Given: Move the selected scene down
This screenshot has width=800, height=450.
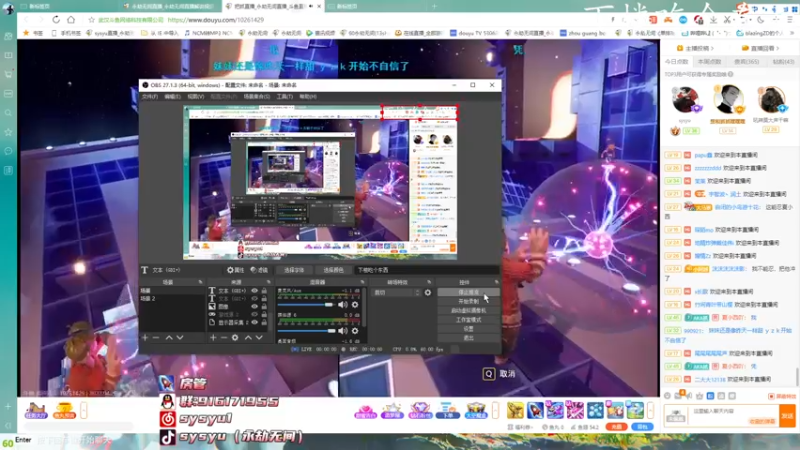Looking at the screenshot, I should pyautogui.click(x=180, y=338).
